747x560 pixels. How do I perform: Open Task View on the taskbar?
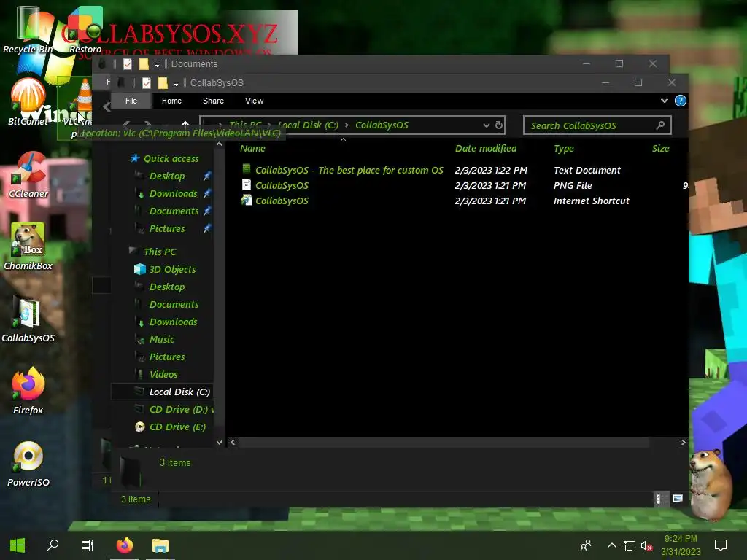tap(88, 545)
